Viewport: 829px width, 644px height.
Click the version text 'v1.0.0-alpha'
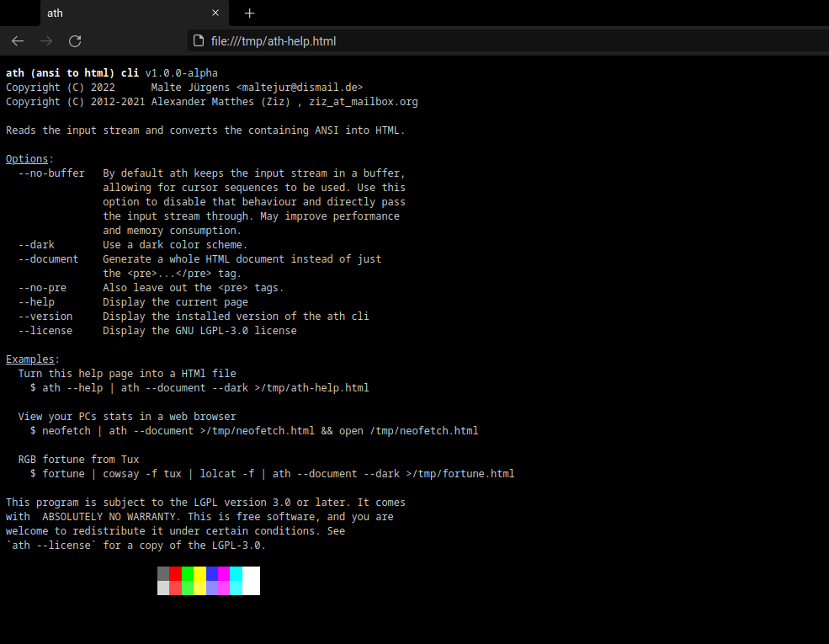181,73
